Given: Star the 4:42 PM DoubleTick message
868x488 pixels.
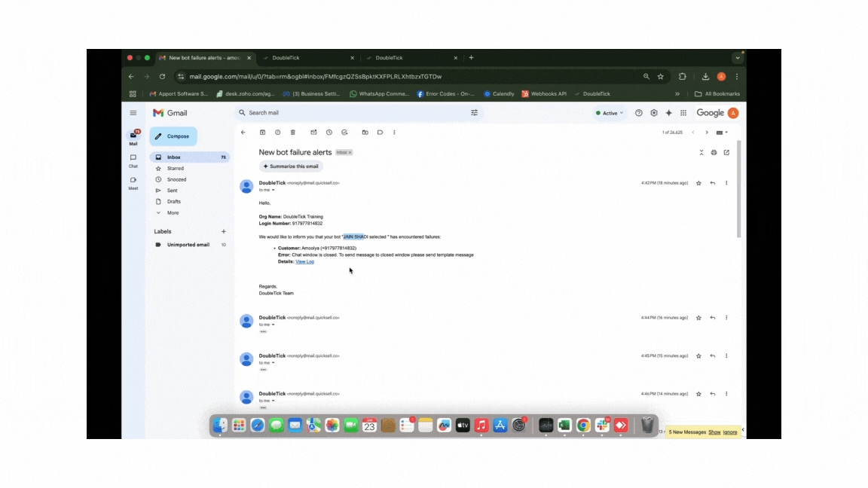Looking at the screenshot, I should (698, 183).
